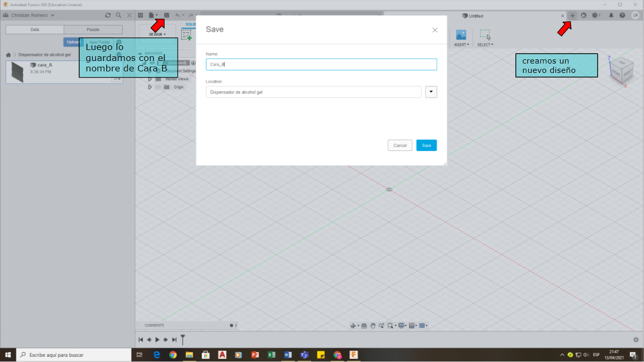Switch to the People tab

[x=93, y=30]
